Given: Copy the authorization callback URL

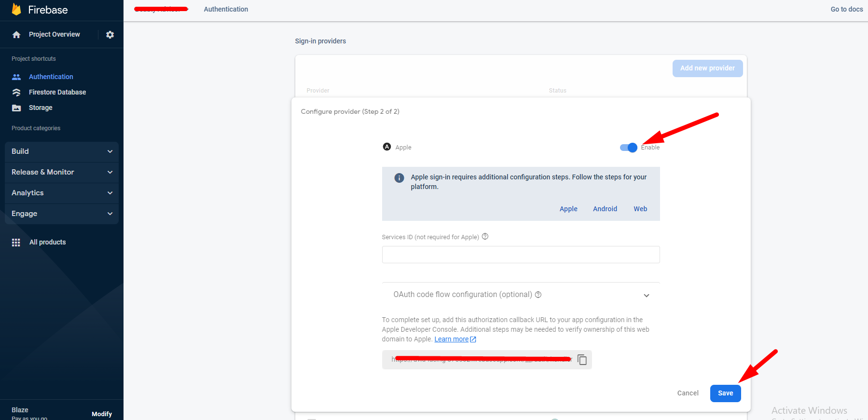Looking at the screenshot, I should pos(582,360).
